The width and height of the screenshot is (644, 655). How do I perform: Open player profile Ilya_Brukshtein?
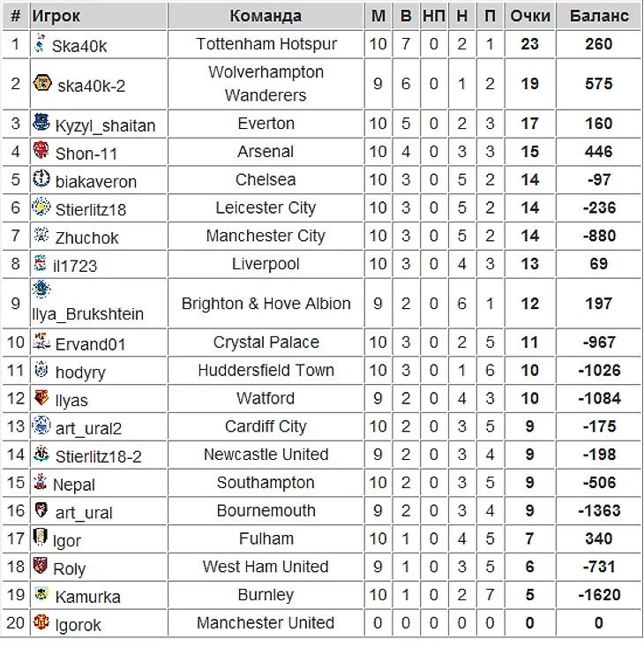pos(88,313)
